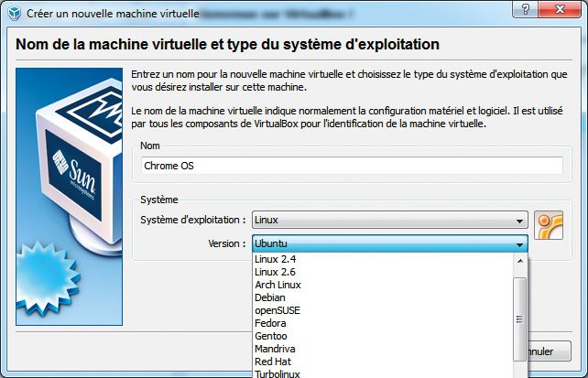Close the virtual machine wizard window
This screenshot has width=588, height=378.
[560, 9]
